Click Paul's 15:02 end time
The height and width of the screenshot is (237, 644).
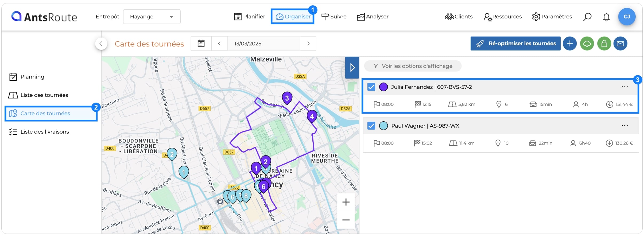pos(426,143)
